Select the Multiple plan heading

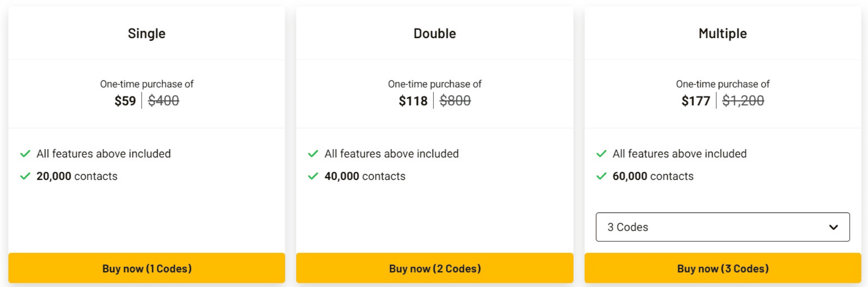723,33
